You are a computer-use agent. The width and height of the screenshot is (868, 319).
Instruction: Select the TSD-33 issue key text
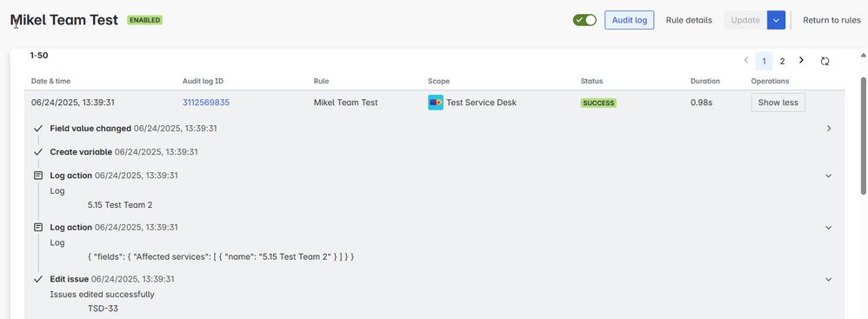tap(103, 309)
